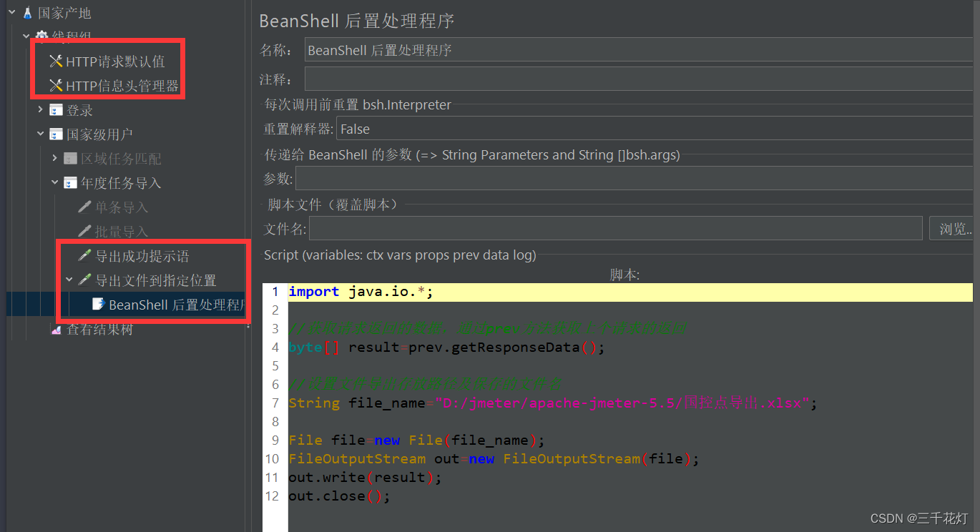Click script line 1 import java.io.*
This screenshot has height=532, width=980.
pos(361,292)
